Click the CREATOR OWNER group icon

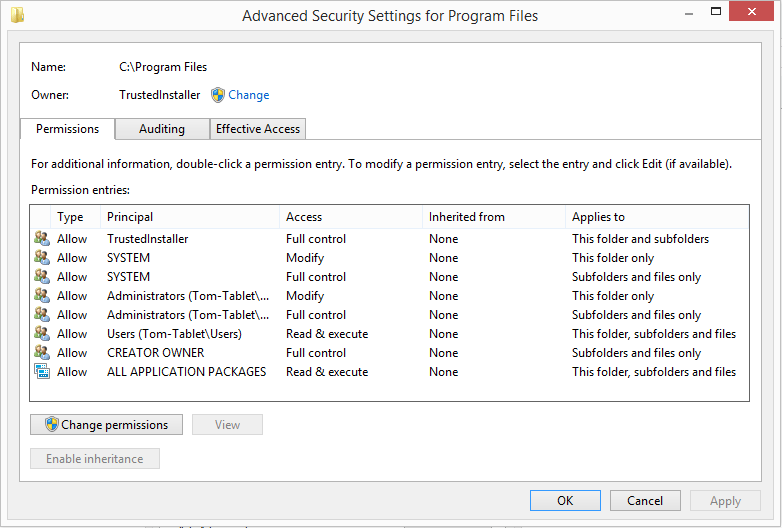click(42, 352)
